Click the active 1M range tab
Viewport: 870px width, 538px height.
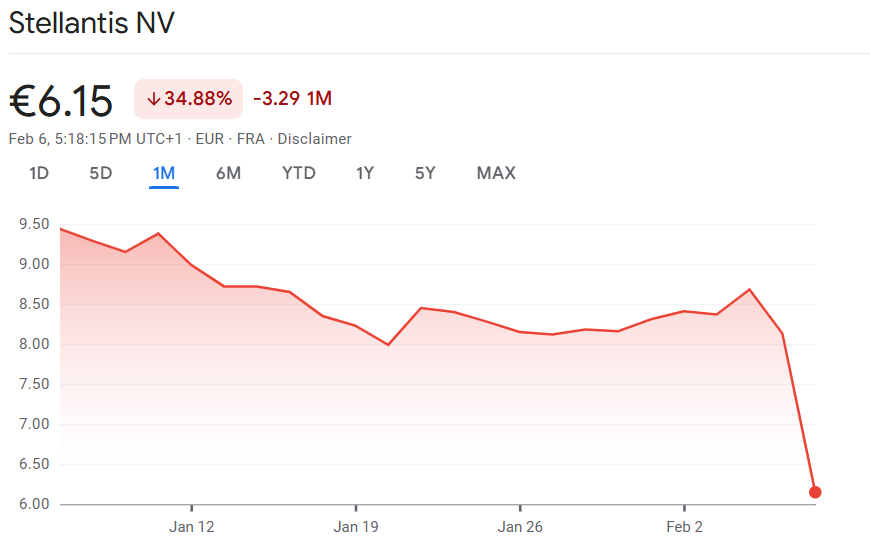(x=164, y=173)
